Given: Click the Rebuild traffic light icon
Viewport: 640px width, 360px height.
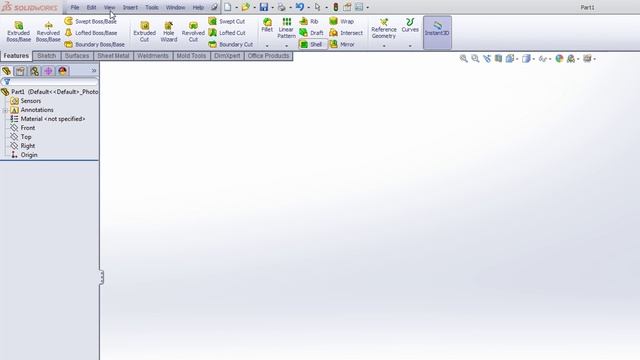Looking at the screenshot, I should (x=336, y=7).
